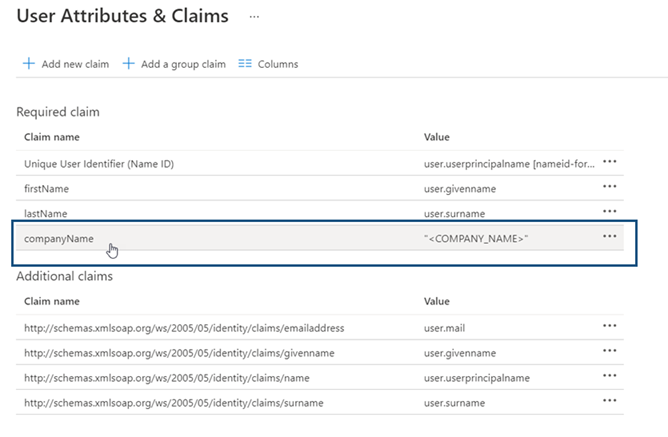This screenshot has width=668, height=437.
Task: Click the user.mail value cell
Action: (x=445, y=327)
